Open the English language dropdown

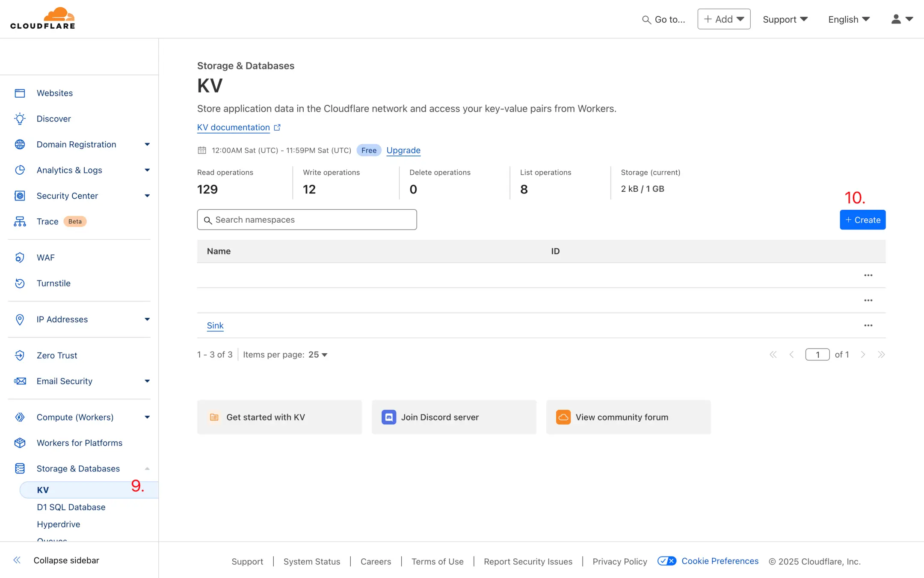tap(849, 19)
